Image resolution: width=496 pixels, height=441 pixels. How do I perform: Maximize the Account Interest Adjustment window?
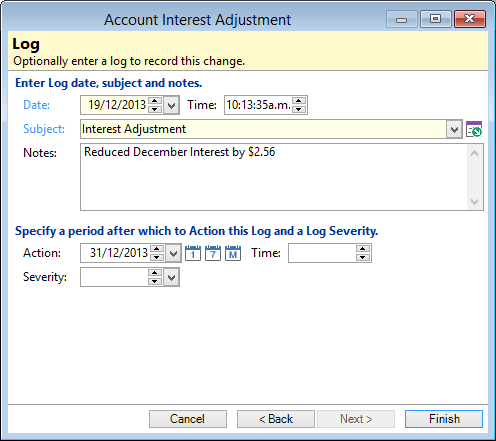[x=435, y=19]
